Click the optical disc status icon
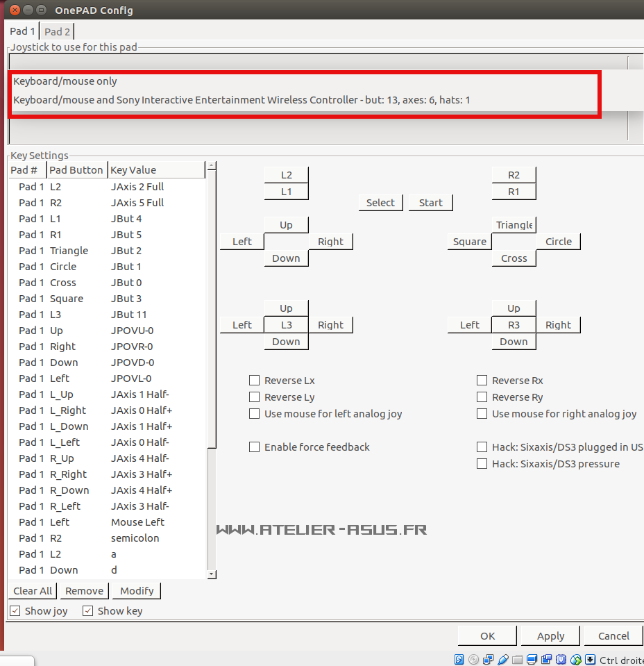 [473, 659]
